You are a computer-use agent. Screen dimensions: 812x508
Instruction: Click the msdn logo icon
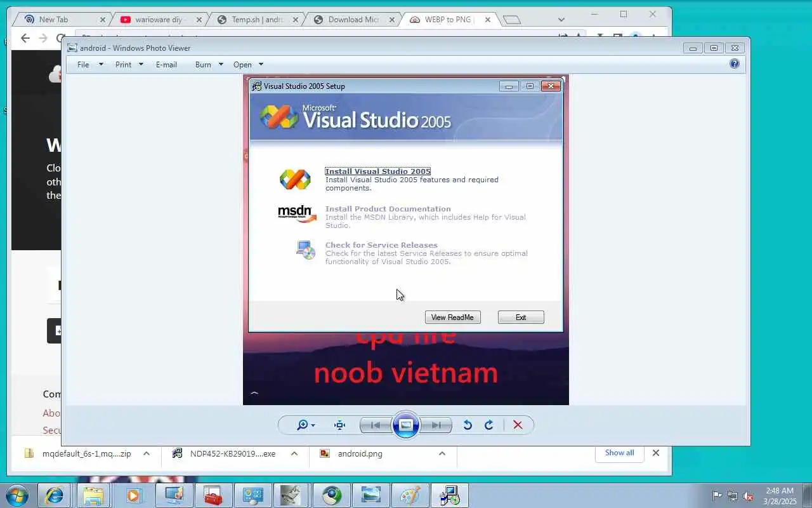(x=297, y=214)
